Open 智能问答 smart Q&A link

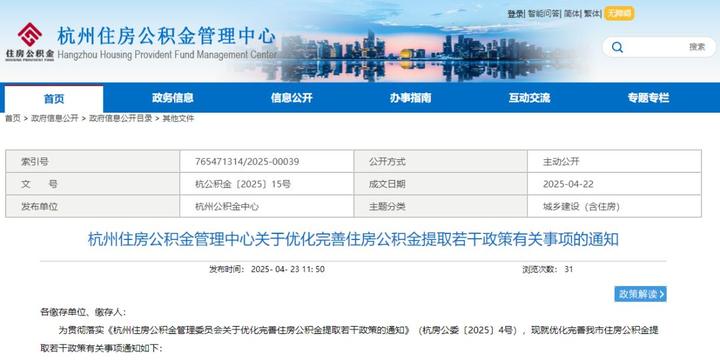544,14
